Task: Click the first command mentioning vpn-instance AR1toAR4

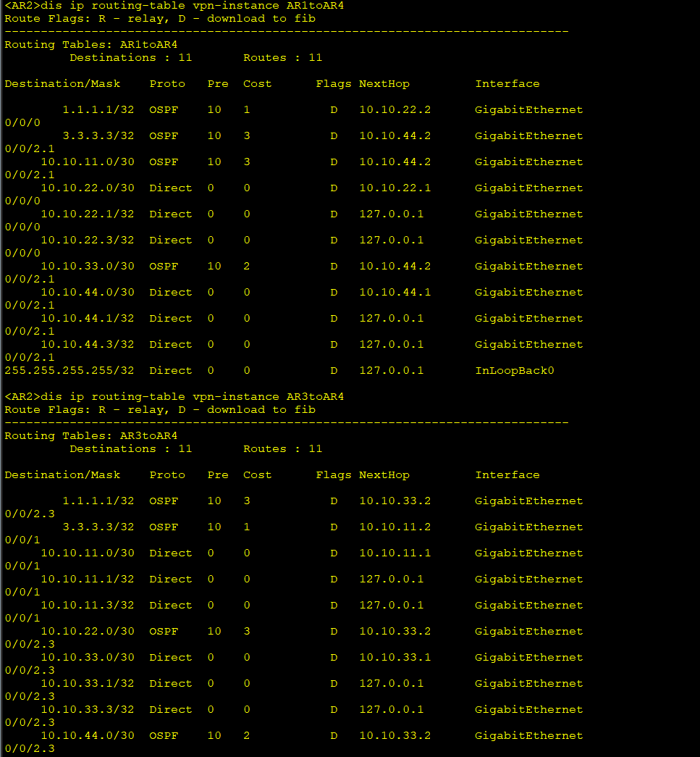Action: 174,6
